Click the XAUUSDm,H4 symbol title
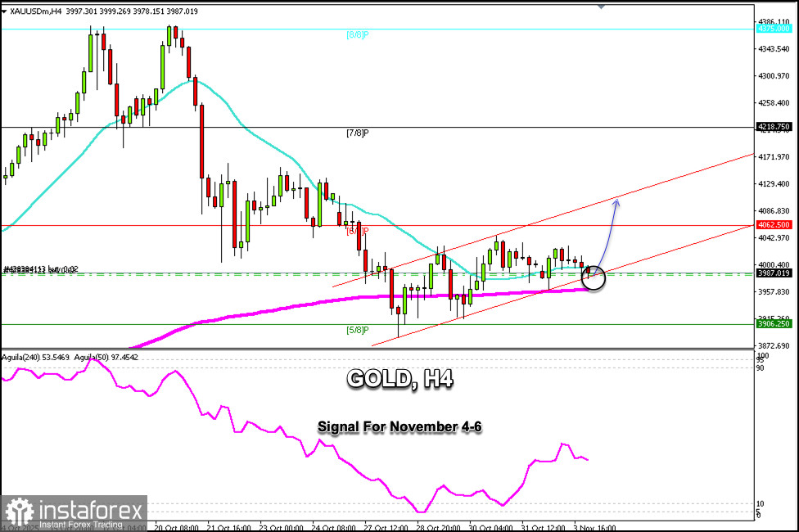 coord(36,11)
